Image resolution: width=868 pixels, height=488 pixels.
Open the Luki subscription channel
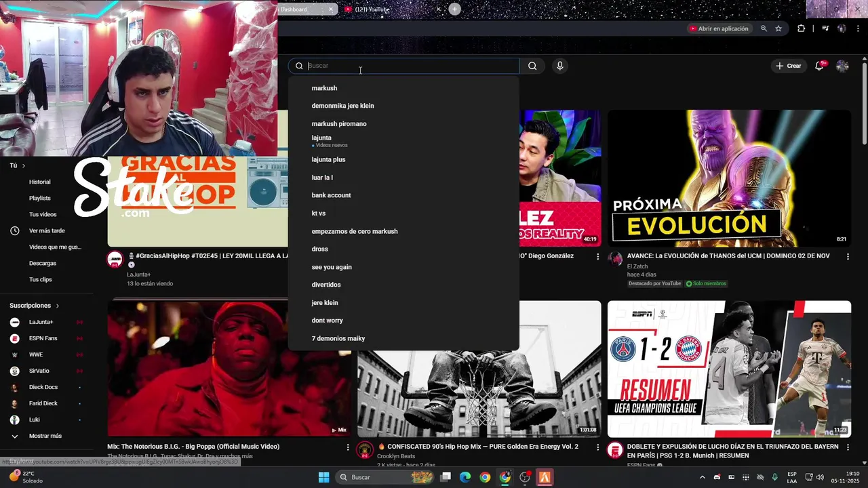click(34, 420)
